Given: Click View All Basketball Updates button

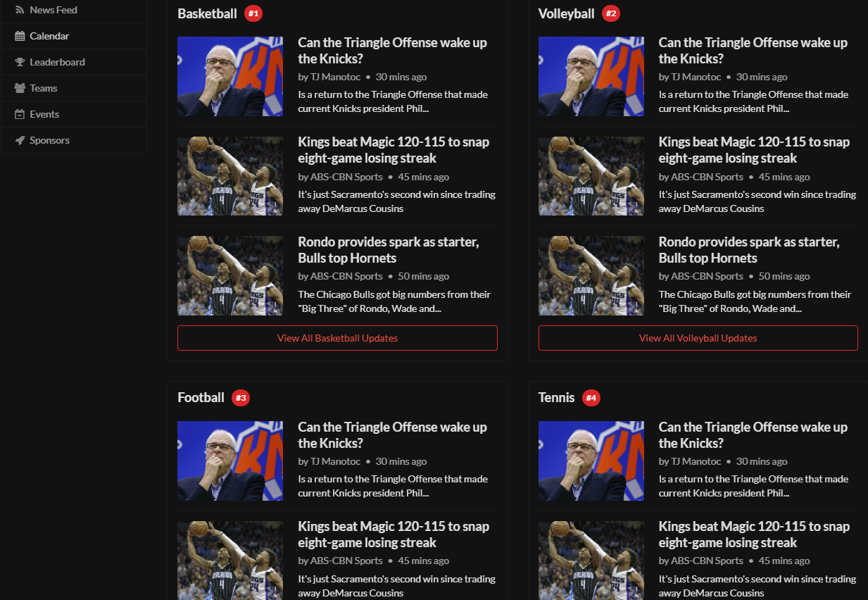Looking at the screenshot, I should (337, 338).
